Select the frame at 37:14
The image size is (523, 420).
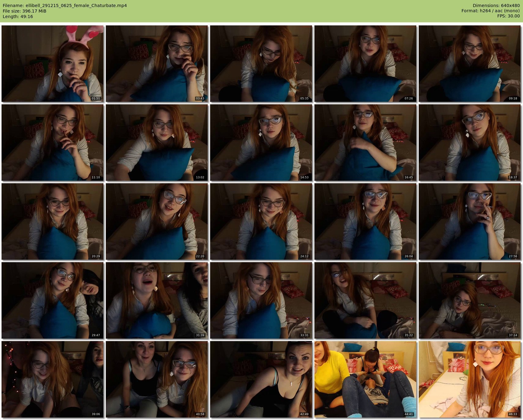pos(470,300)
